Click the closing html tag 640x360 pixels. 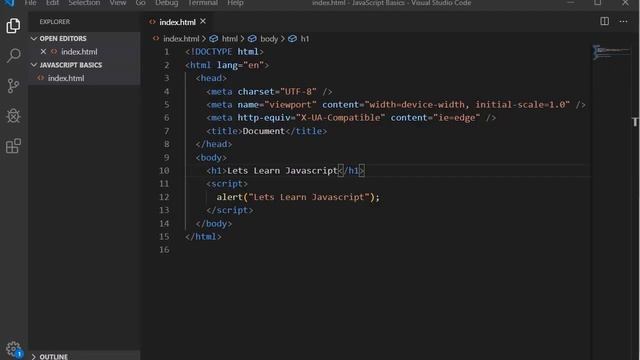pyautogui.click(x=203, y=237)
